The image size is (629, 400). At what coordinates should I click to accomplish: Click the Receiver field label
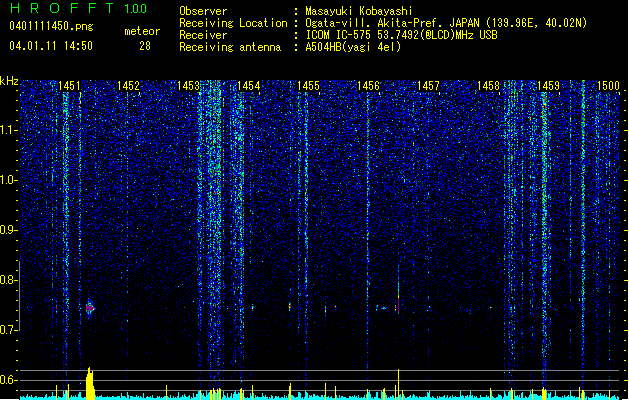point(203,35)
